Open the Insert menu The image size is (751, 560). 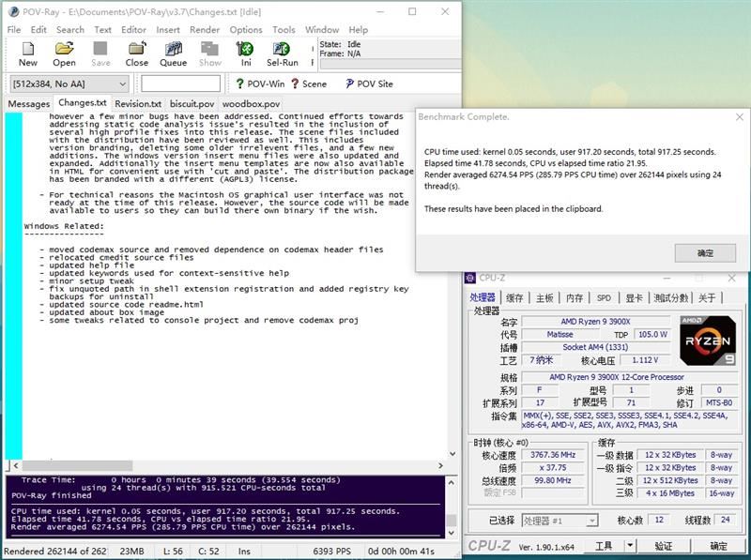168,30
